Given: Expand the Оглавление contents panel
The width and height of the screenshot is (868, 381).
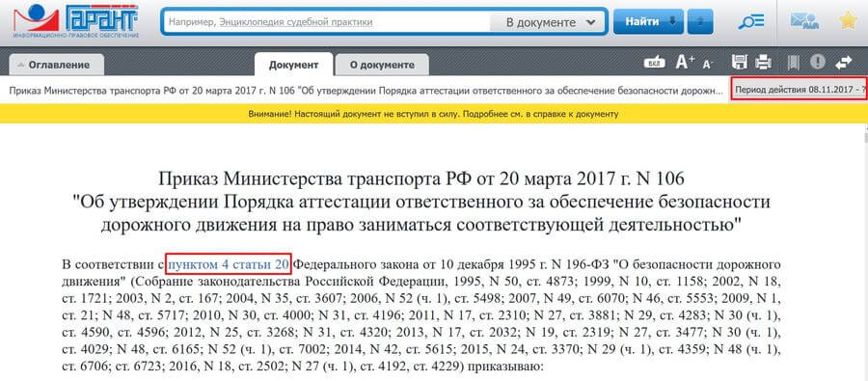Looking at the screenshot, I should (57, 65).
